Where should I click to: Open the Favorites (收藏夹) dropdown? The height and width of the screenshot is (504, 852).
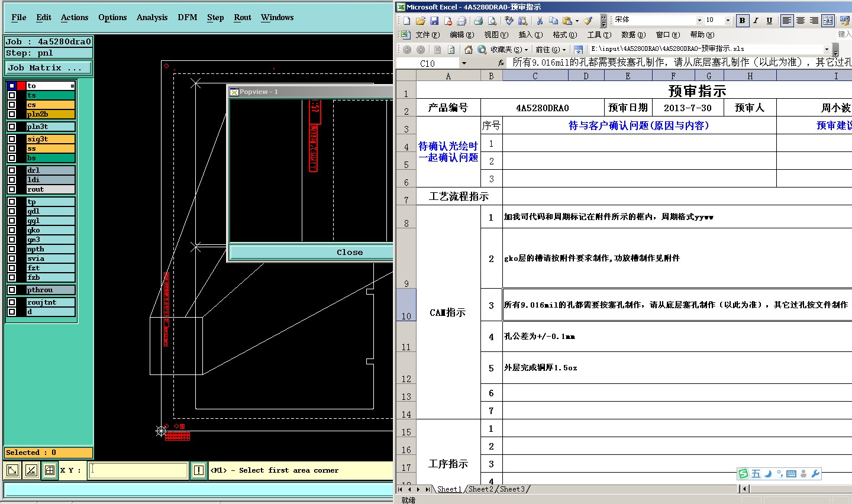pos(509,50)
